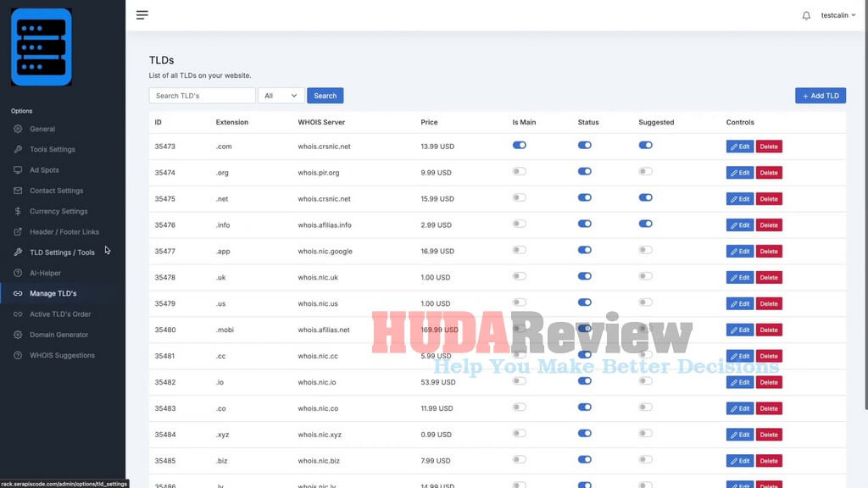
Task: Click the Extension column header
Action: coord(232,122)
